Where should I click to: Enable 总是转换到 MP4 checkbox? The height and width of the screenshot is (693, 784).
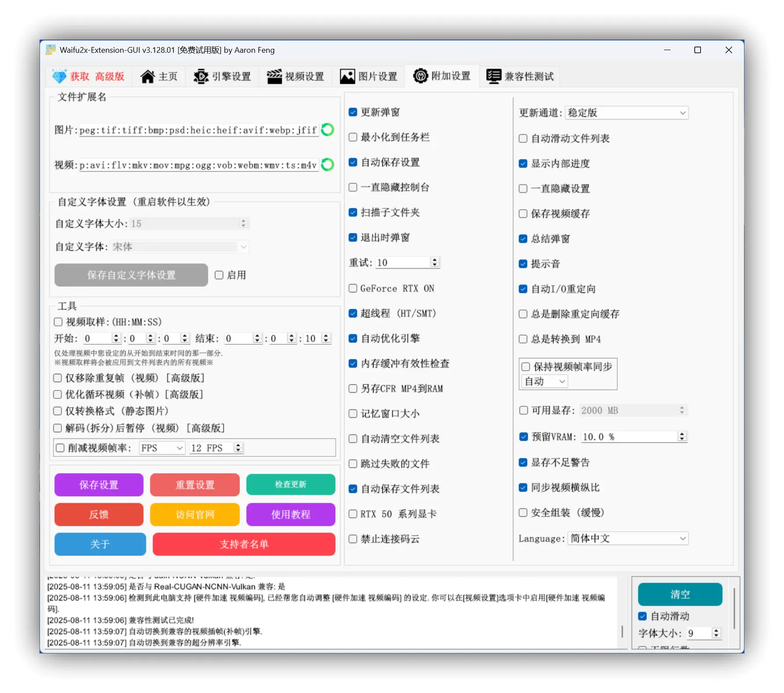click(x=523, y=339)
